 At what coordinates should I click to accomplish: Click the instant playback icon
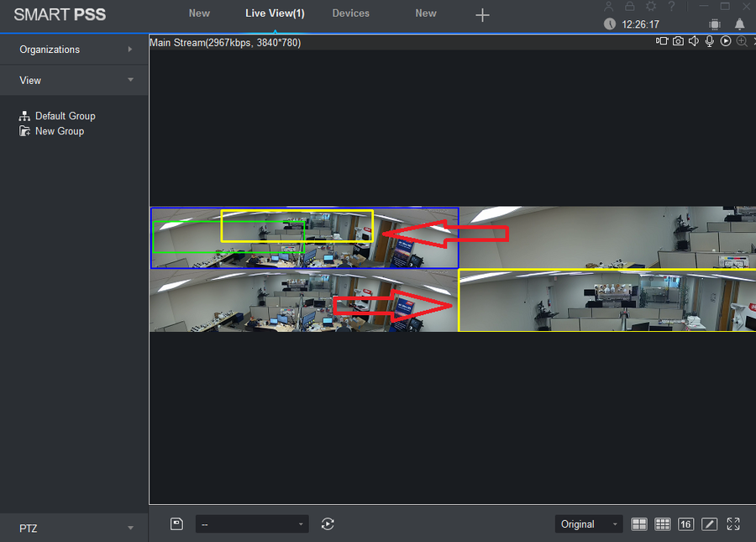click(x=726, y=41)
